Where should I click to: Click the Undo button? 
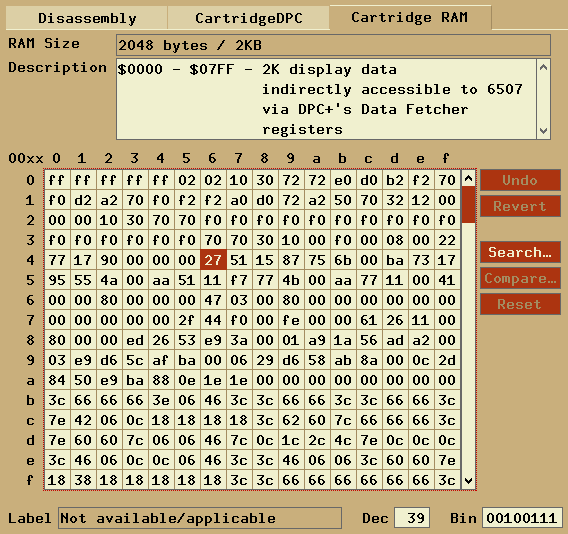[x=520, y=180]
